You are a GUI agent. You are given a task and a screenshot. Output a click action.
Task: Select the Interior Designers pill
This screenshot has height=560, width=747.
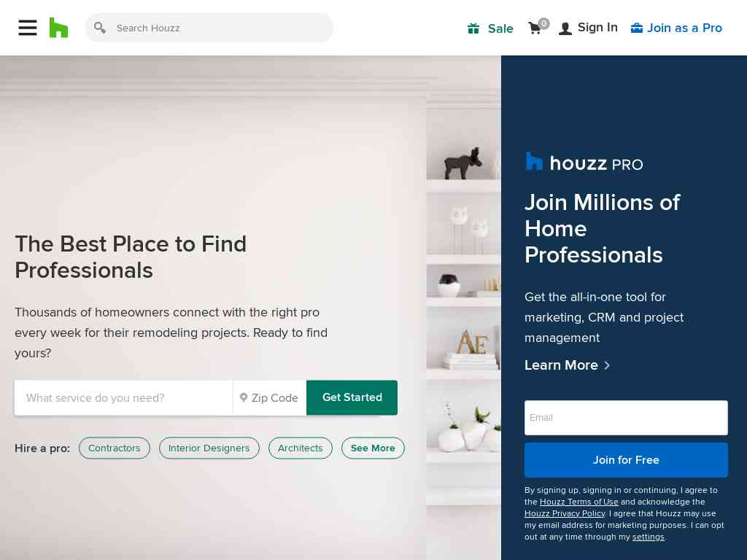[209, 448]
